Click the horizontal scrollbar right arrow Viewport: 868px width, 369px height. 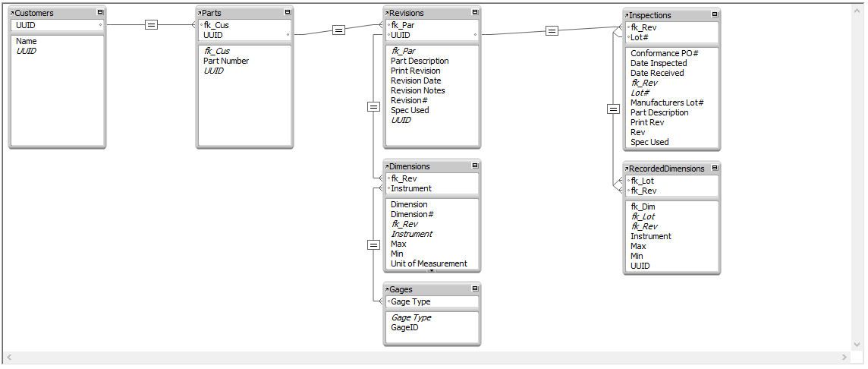[x=844, y=358]
